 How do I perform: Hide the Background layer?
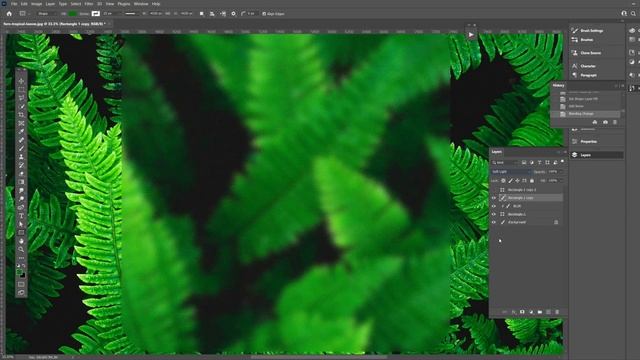(493, 222)
